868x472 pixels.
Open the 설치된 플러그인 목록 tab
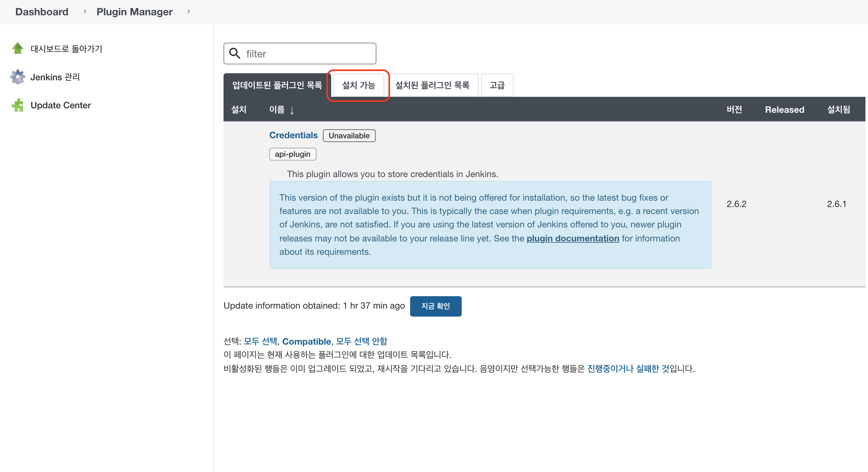click(432, 85)
